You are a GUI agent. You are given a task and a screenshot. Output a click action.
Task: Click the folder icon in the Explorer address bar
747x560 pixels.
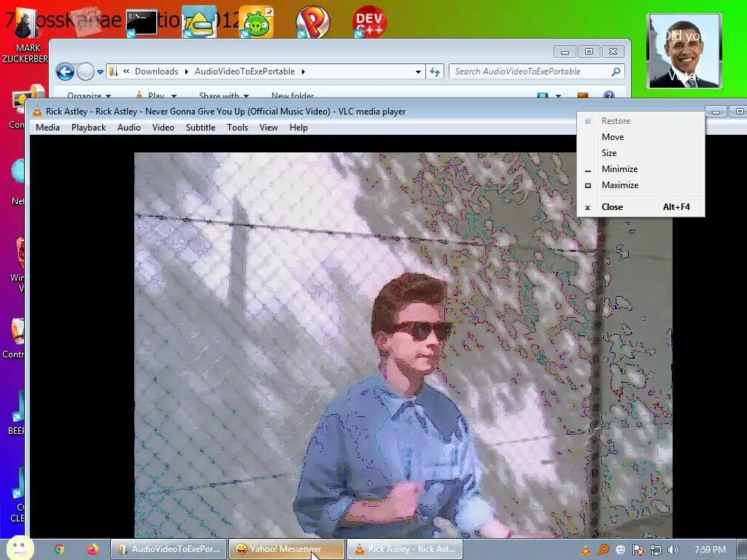[113, 71]
